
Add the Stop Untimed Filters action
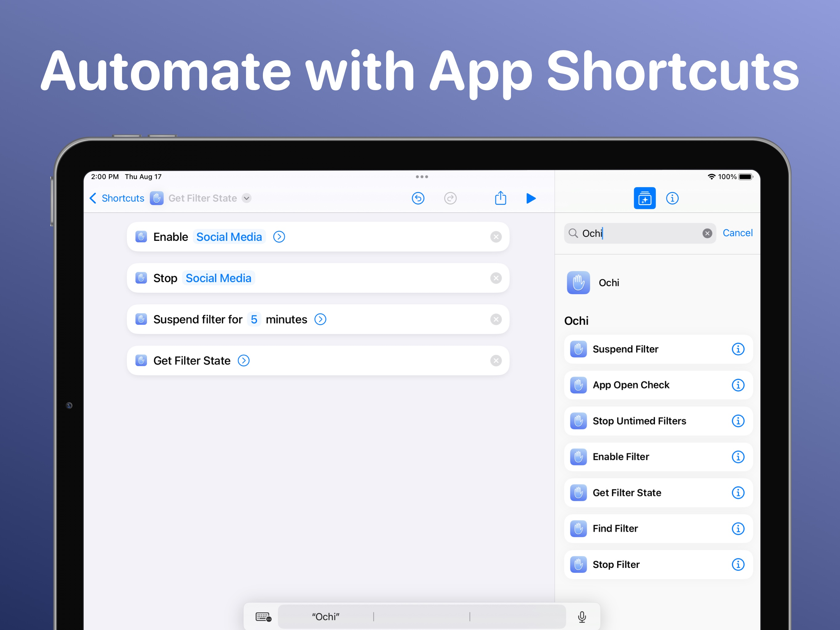(640, 421)
